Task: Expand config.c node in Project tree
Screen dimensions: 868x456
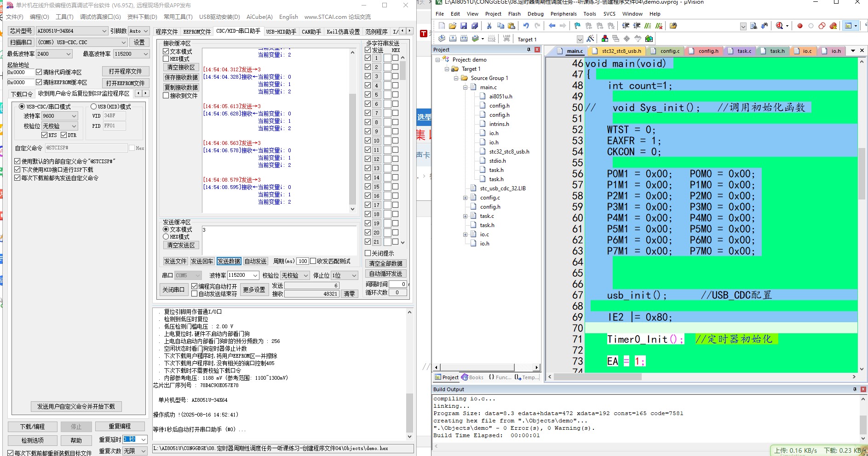Action: coord(465,198)
